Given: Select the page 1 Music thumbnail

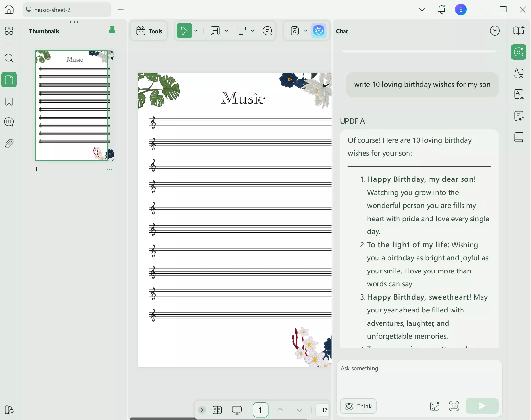Looking at the screenshot, I should [x=75, y=106].
